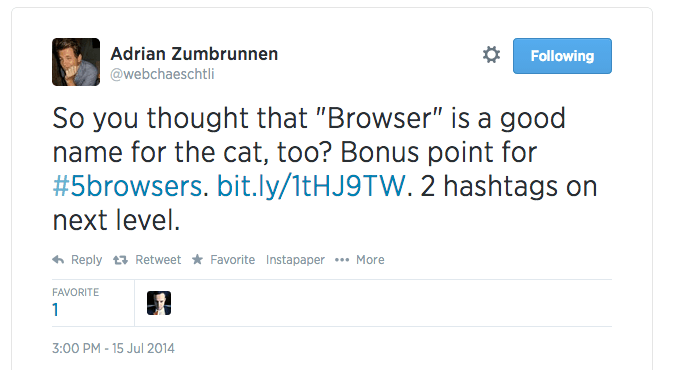This screenshot has height=370, width=674.
Task: Click the favorite star icon
Action: 197,259
